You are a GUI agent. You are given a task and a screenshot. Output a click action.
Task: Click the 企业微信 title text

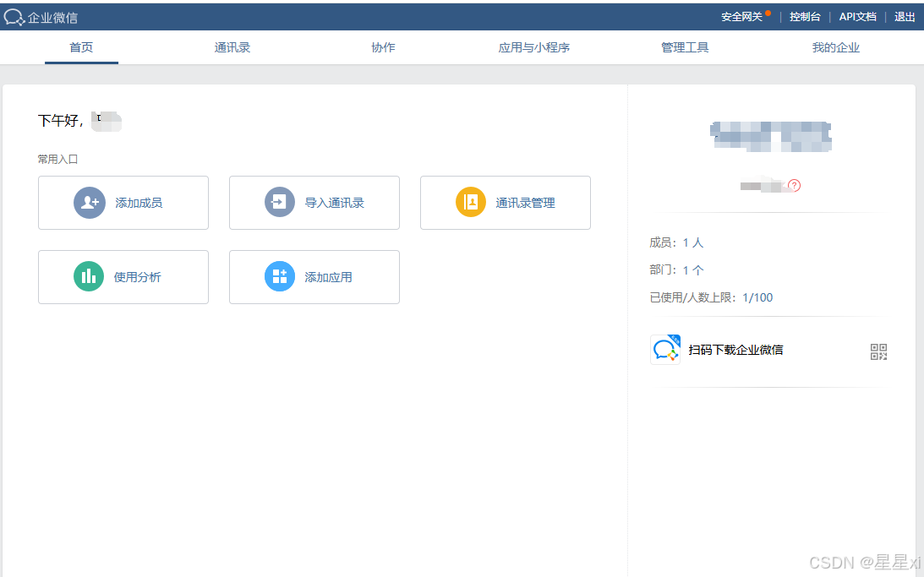click(53, 18)
